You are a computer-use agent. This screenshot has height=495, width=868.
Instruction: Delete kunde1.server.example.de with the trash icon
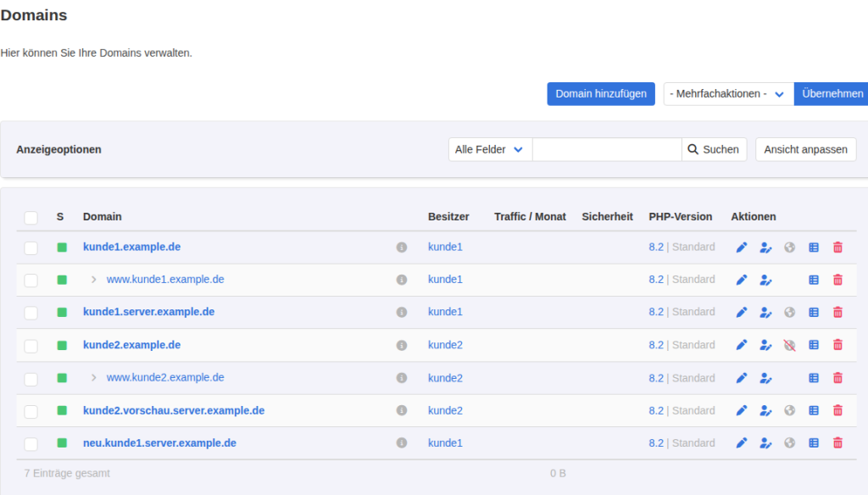click(837, 312)
